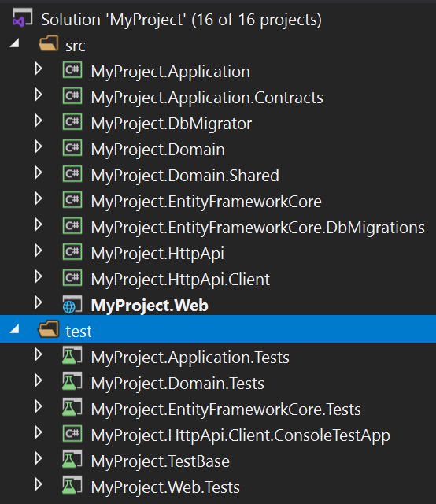Screen dimensions: 436x504
Task: Click the test folder icon
Action: [49, 329]
